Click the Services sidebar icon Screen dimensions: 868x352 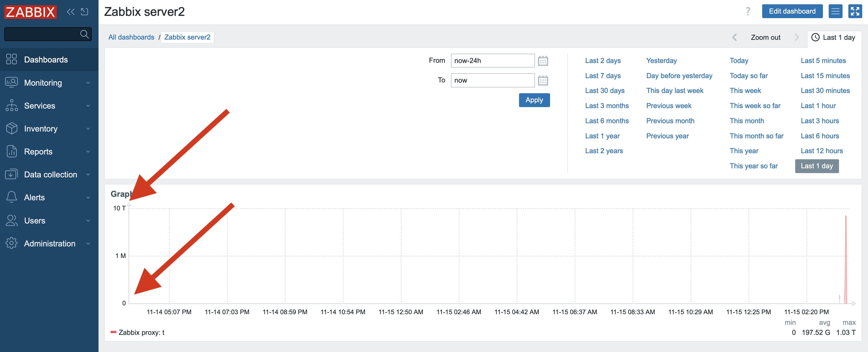point(11,105)
